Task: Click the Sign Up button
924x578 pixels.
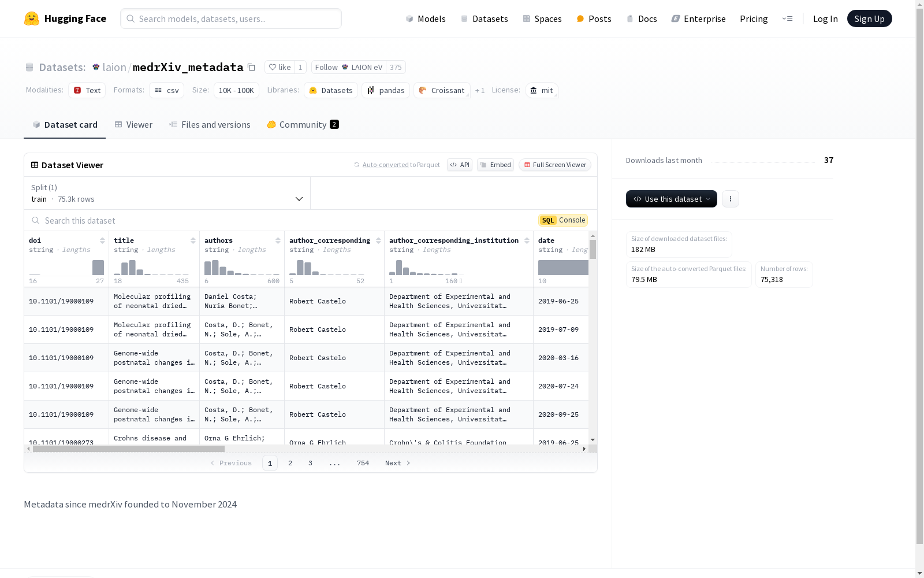Action: (x=869, y=18)
